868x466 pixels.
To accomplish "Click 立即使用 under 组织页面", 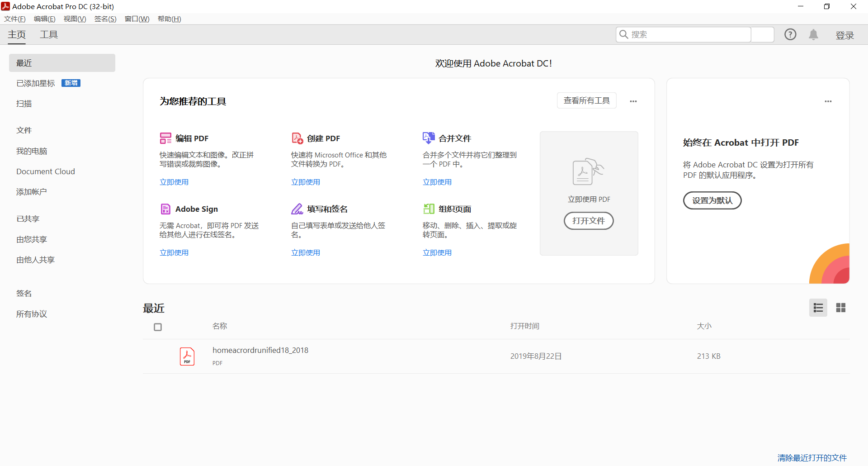I will [x=437, y=252].
